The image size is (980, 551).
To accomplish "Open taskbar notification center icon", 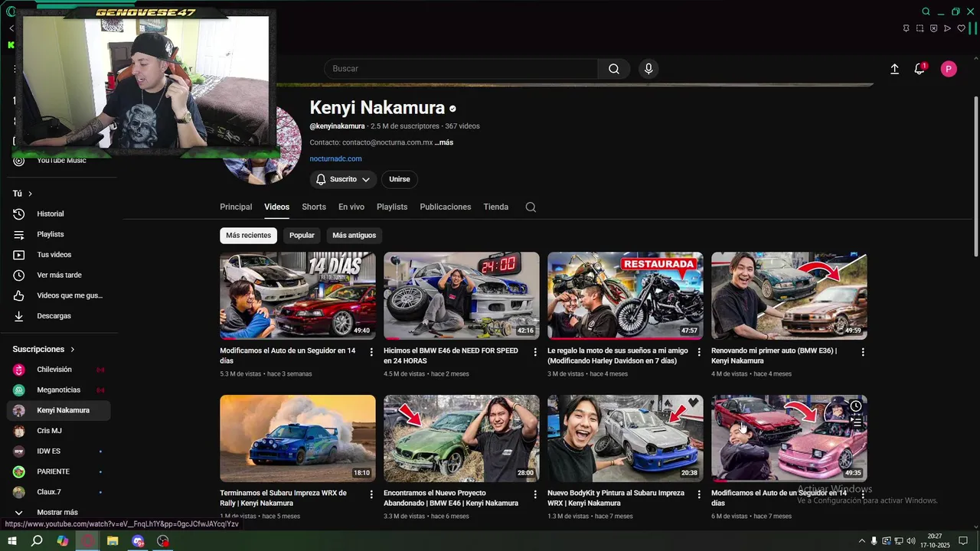I will [x=963, y=541].
